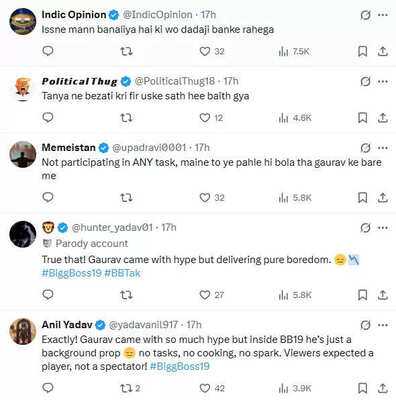Retweet Anil Yadav's post with 2 retweets
The width and height of the screenshot is (396, 400).
pos(130,388)
